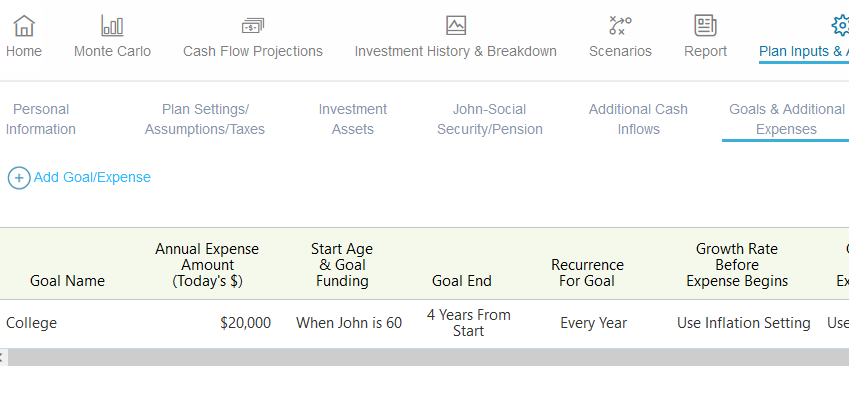Open John-Social Security/Pension tab
The width and height of the screenshot is (849, 396).
coord(489,119)
